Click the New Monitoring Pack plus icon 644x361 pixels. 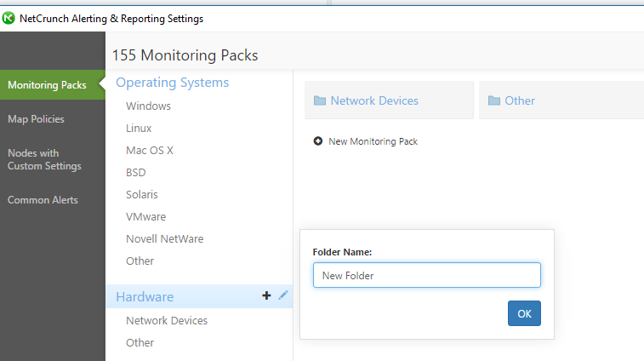pos(318,141)
